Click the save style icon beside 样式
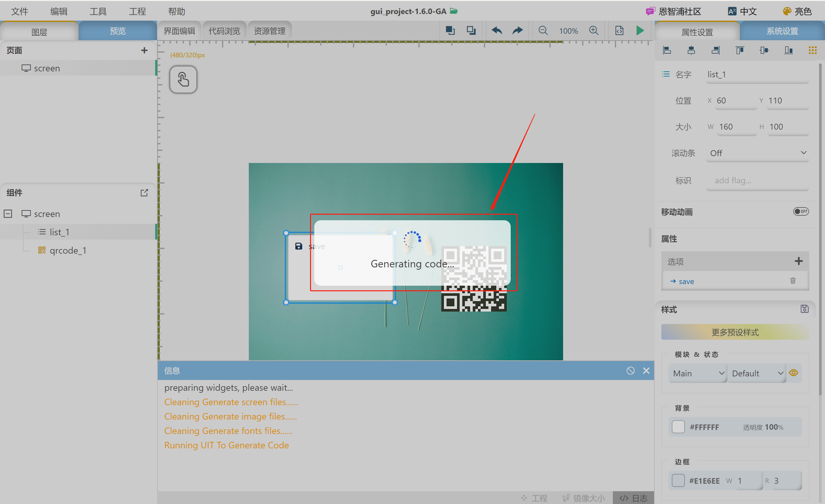Viewport: 825px width, 504px height. [x=804, y=309]
